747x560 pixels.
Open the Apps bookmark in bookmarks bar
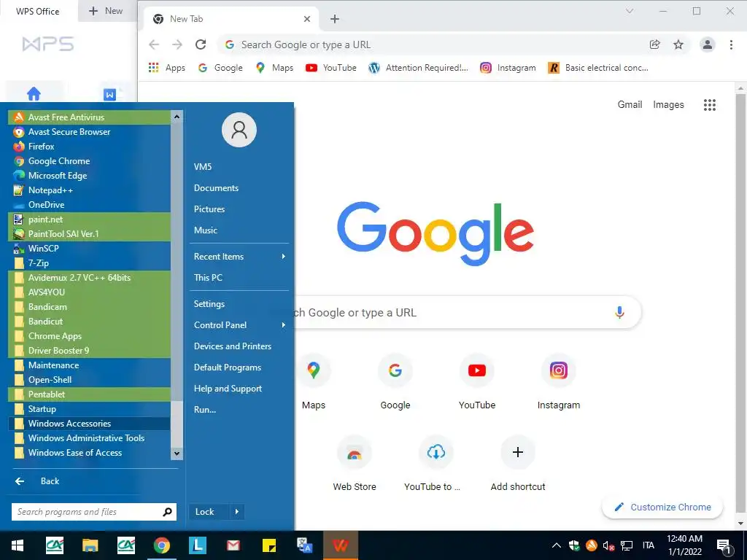coord(167,68)
